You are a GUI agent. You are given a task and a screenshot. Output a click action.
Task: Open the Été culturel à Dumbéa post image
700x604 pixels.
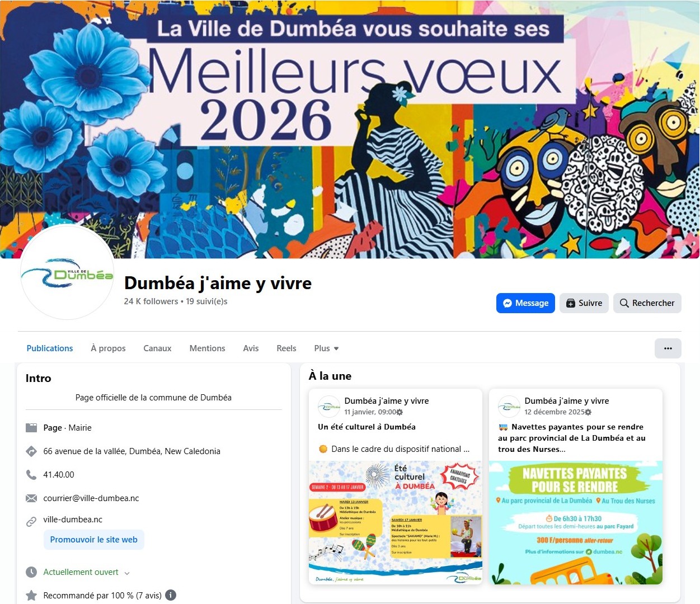click(396, 523)
